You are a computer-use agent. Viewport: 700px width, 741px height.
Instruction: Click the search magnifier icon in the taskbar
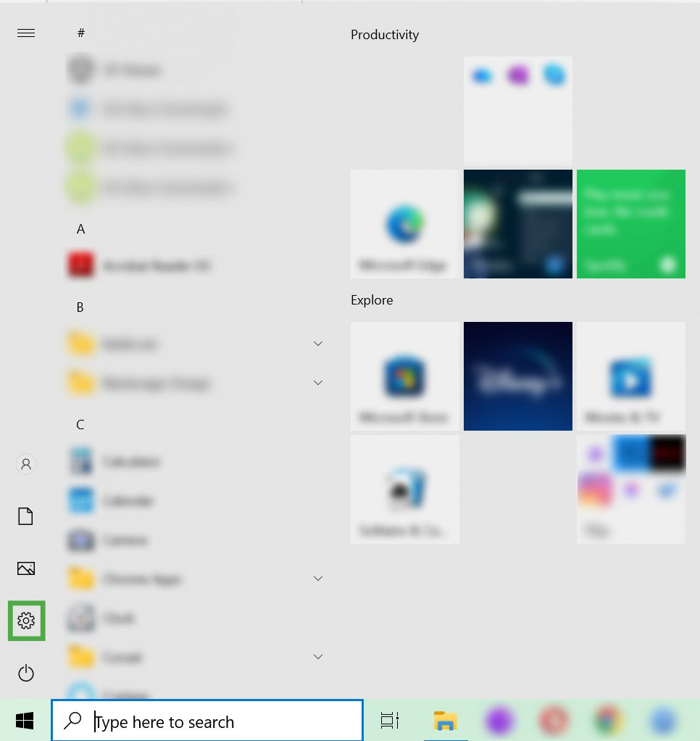[x=72, y=721]
